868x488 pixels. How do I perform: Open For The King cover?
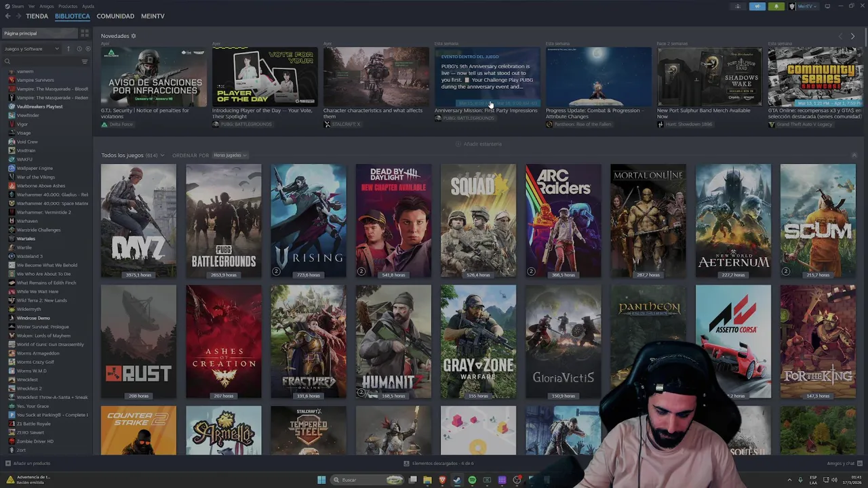(x=818, y=342)
